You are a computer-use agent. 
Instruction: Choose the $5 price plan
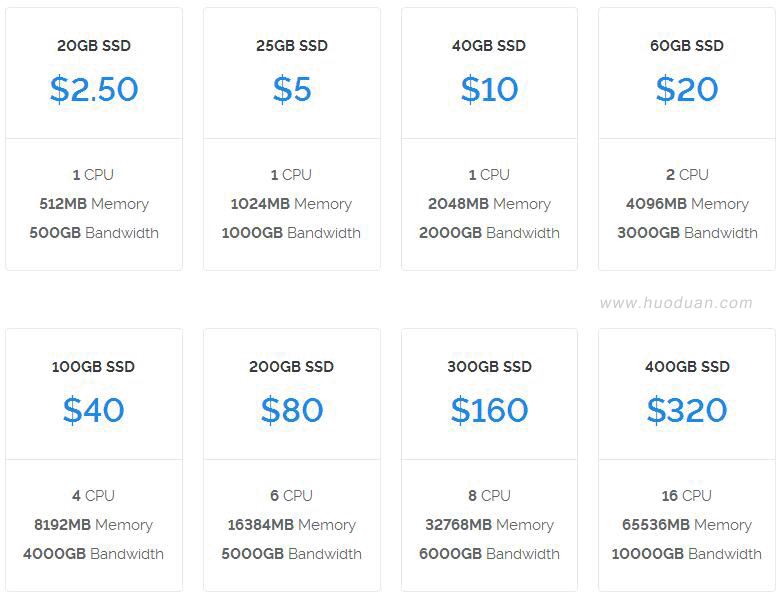coord(292,89)
